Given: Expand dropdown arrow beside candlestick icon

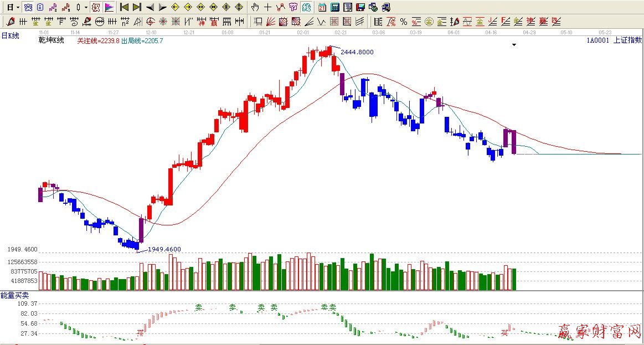Looking at the screenshot, I should point(86,7).
